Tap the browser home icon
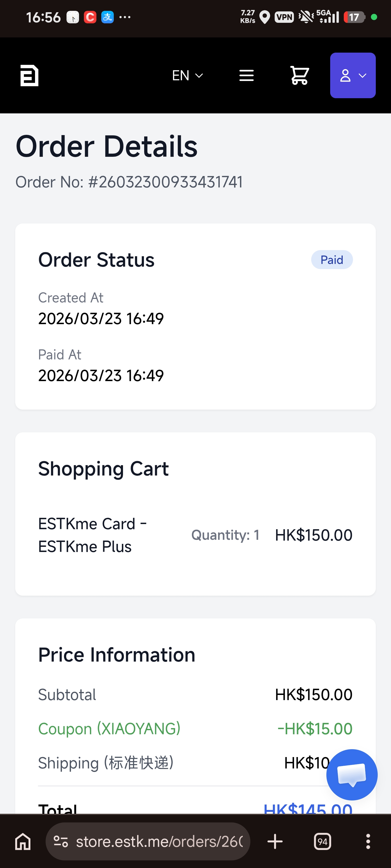Viewport: 391px width, 868px height. click(x=23, y=841)
